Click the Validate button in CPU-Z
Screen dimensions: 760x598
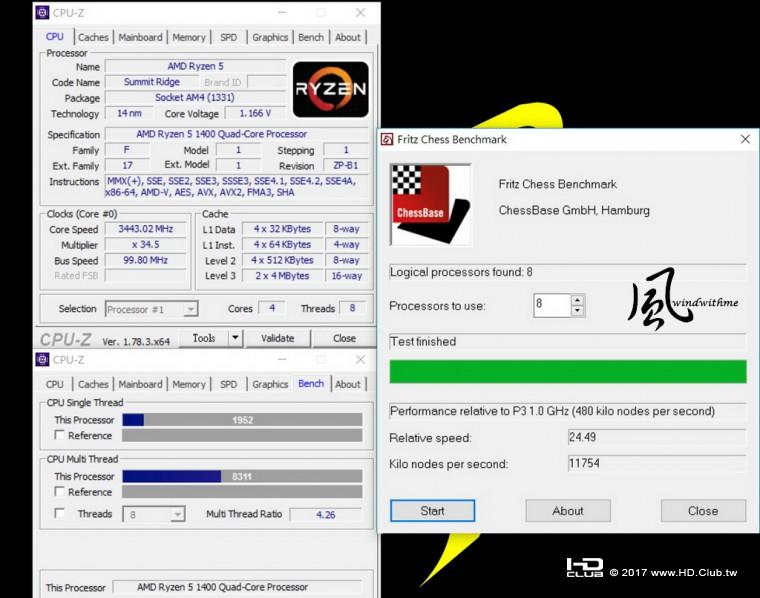point(278,338)
